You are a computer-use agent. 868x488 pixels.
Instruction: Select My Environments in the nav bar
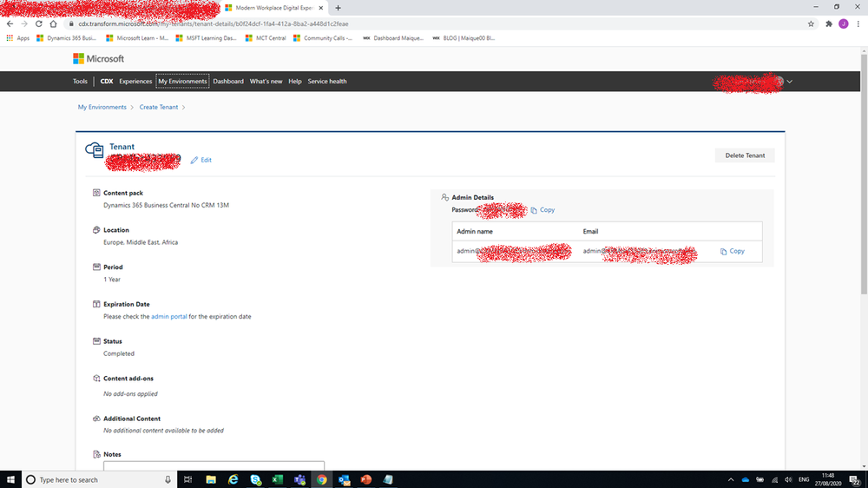coord(182,82)
